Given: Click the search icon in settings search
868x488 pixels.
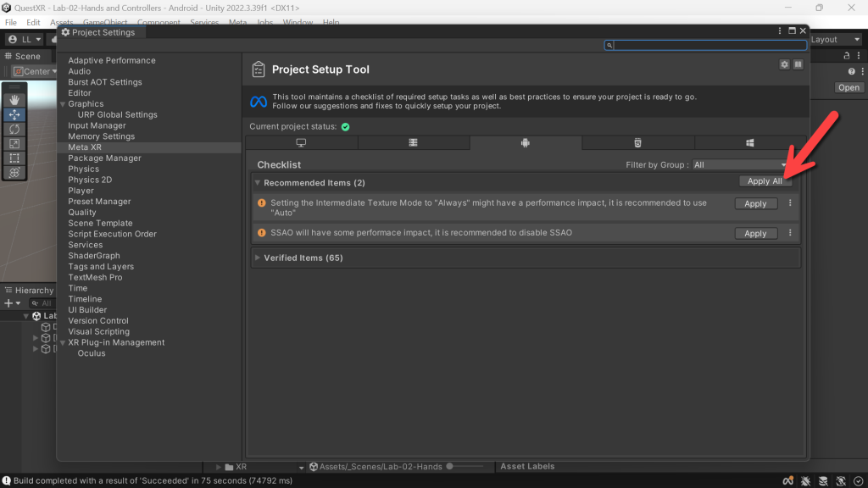Looking at the screenshot, I should pos(609,46).
